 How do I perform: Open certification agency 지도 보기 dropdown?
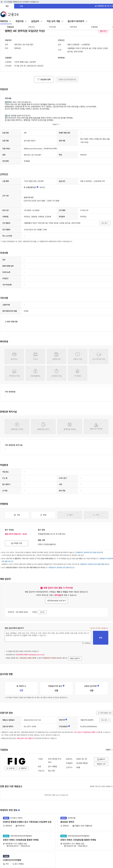click(105, 720)
